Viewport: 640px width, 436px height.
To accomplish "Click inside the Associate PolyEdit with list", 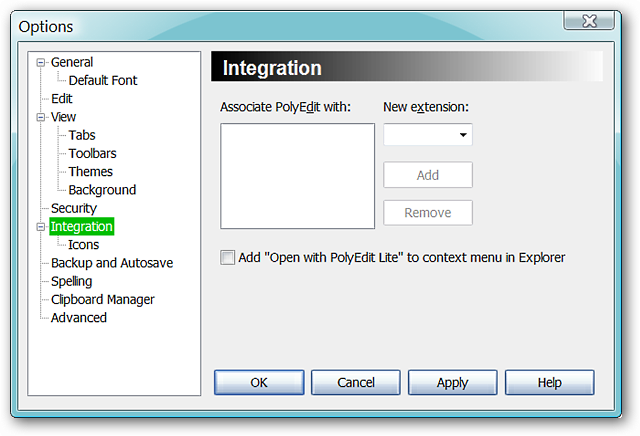I will coord(298,176).
